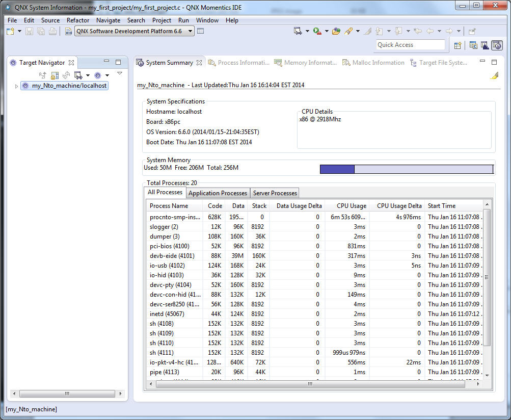The height and width of the screenshot is (420, 511).
Task: Sort by the Process Name column header
Action: (x=174, y=206)
